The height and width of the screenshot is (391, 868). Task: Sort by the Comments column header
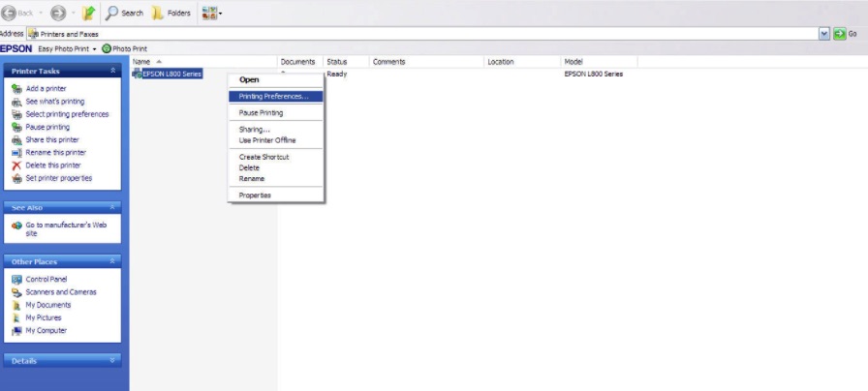tap(426, 62)
